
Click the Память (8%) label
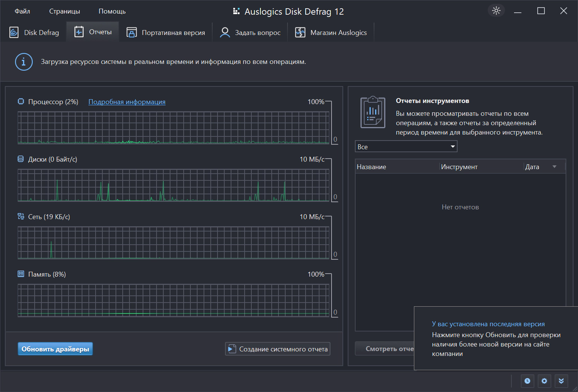(x=47, y=274)
